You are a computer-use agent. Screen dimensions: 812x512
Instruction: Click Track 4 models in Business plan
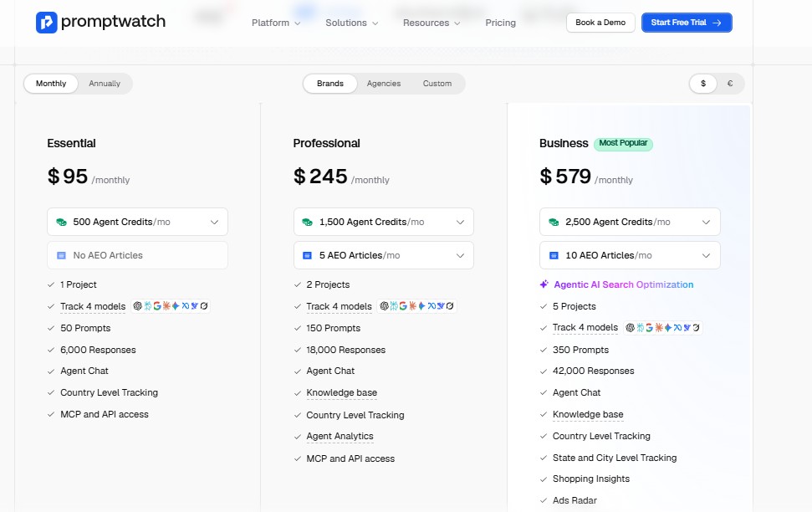click(585, 327)
